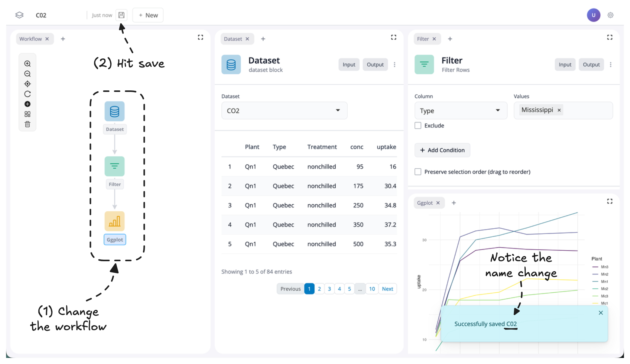
Task: Zoom in on the workflow canvas
Action: [x=28, y=63]
